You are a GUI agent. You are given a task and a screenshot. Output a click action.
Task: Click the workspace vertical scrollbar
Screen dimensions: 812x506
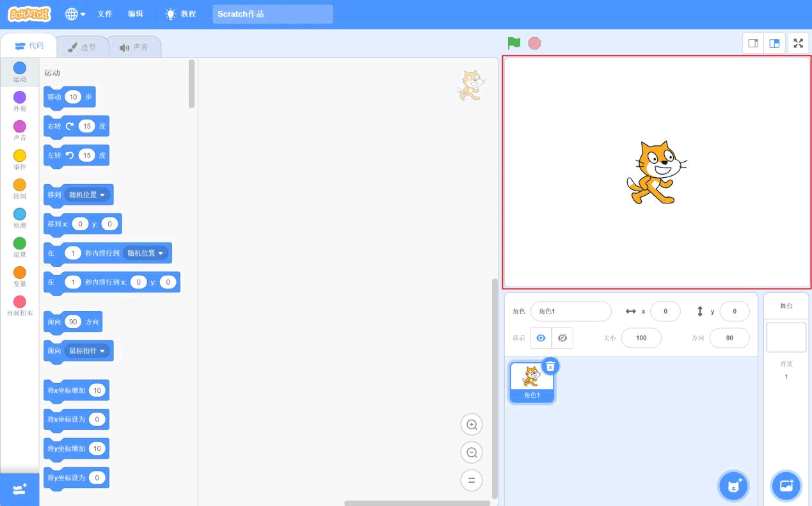[494, 388]
